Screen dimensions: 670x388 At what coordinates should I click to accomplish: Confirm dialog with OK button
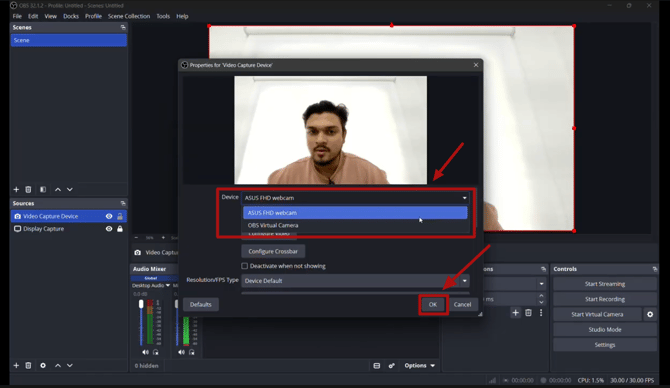click(433, 305)
